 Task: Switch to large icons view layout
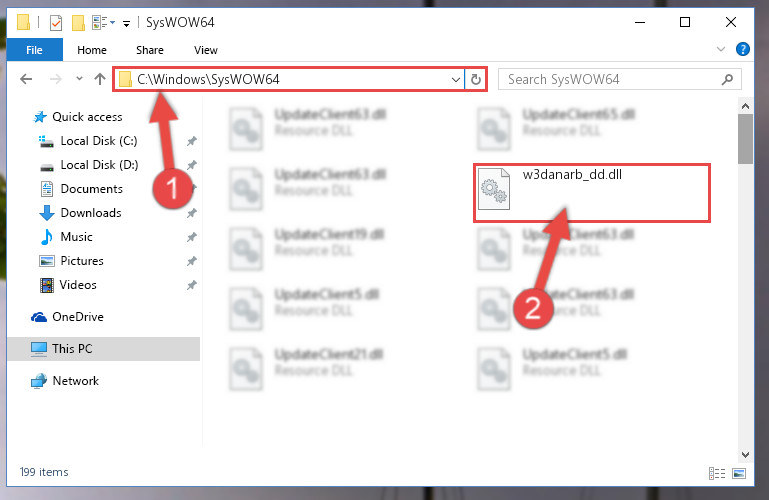click(x=739, y=473)
